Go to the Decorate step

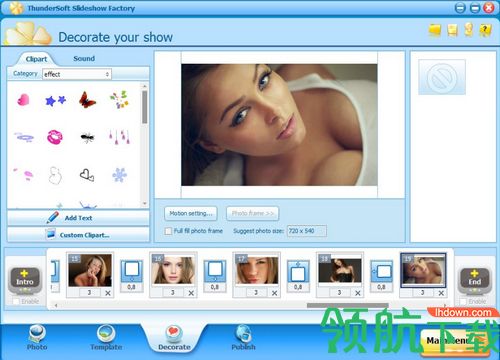pos(174,337)
